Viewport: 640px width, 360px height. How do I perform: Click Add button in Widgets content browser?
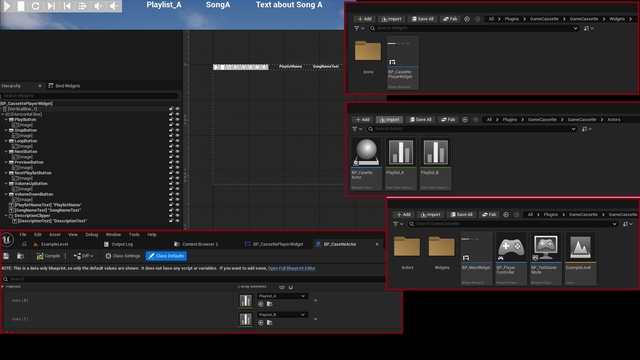(x=364, y=19)
